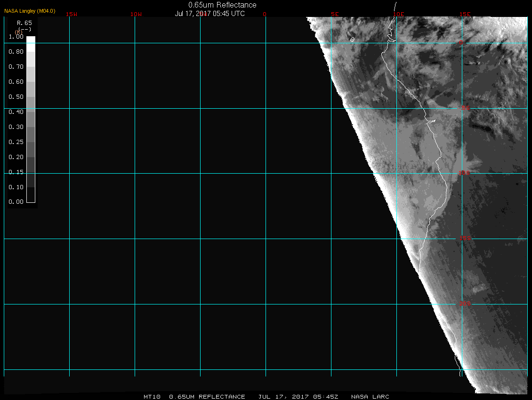Click the "0.20" color bar value
532x400 pixels.
click(16, 157)
